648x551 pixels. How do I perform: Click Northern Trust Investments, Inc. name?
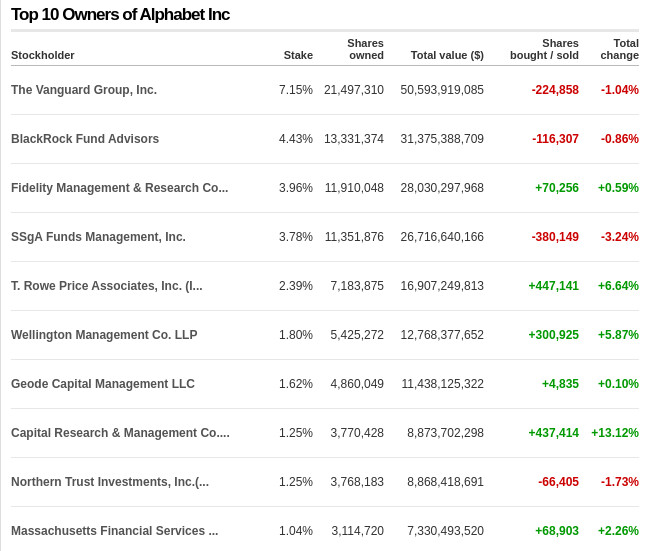(x=110, y=482)
